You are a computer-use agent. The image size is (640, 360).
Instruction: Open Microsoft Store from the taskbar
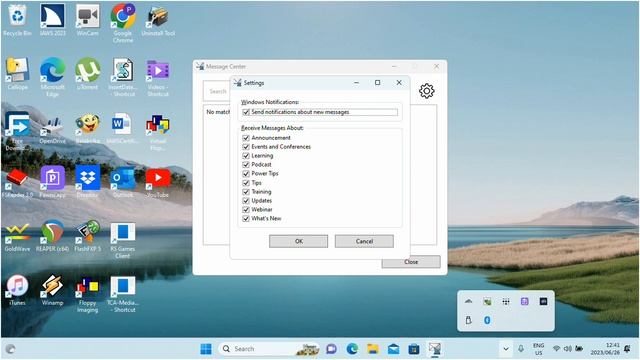414,349
